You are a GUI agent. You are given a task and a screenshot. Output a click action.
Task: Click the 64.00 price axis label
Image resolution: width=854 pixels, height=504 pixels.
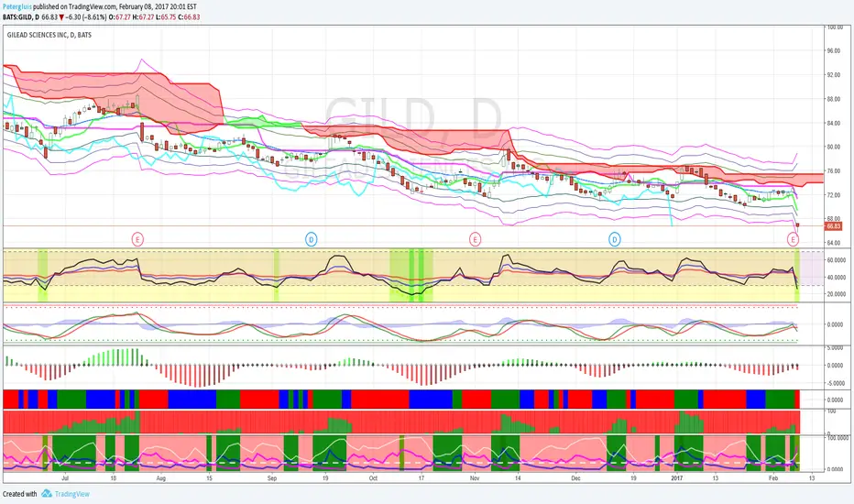(833, 243)
